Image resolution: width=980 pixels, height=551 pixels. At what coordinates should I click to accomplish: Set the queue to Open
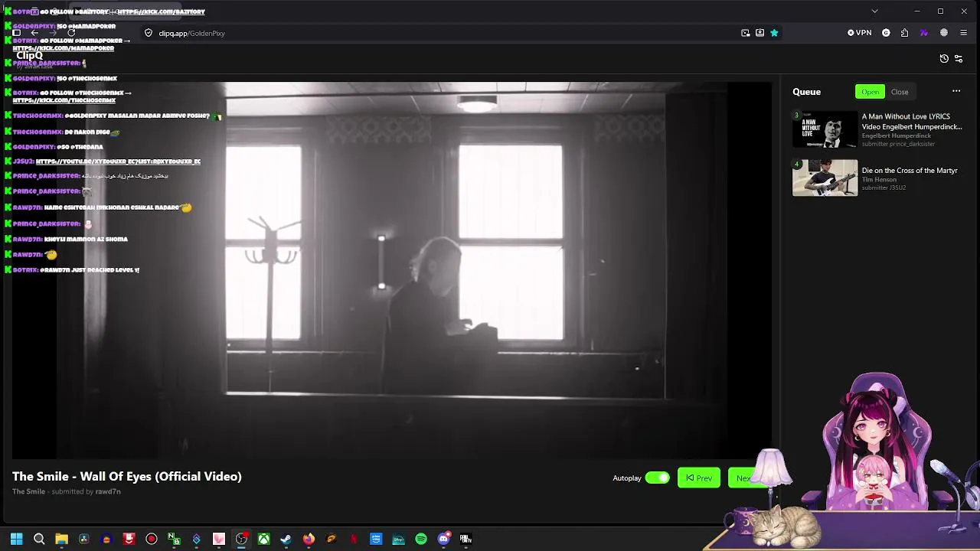coord(870,92)
